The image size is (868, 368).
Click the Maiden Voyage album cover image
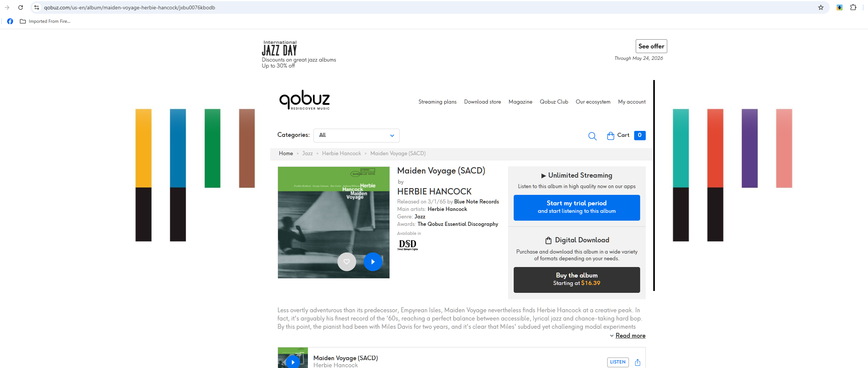click(334, 223)
